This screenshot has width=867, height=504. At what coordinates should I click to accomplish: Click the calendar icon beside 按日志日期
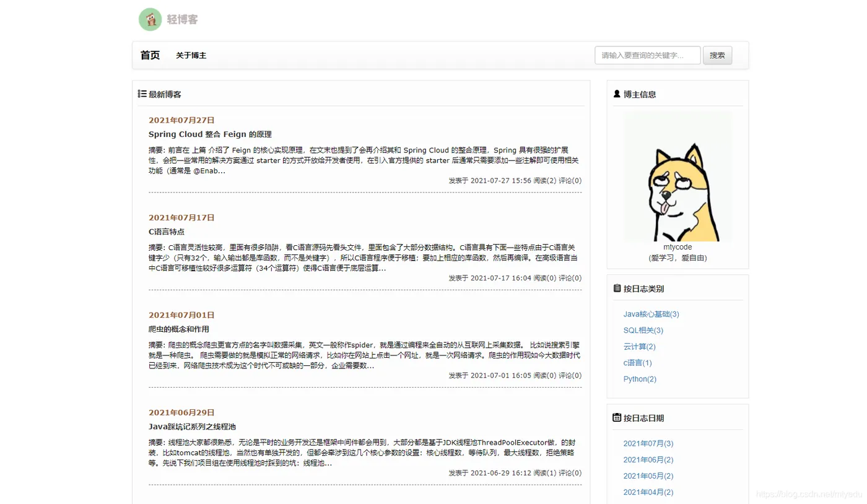point(617,418)
